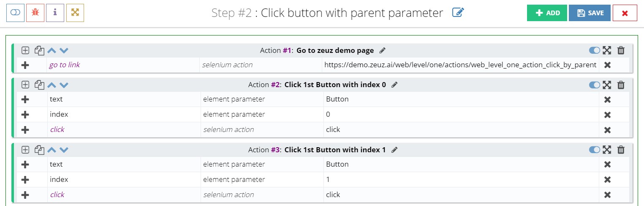Viewport: 644px width, 206px height.
Task: Add row beside text parameter in Action #3
Action: point(25,165)
